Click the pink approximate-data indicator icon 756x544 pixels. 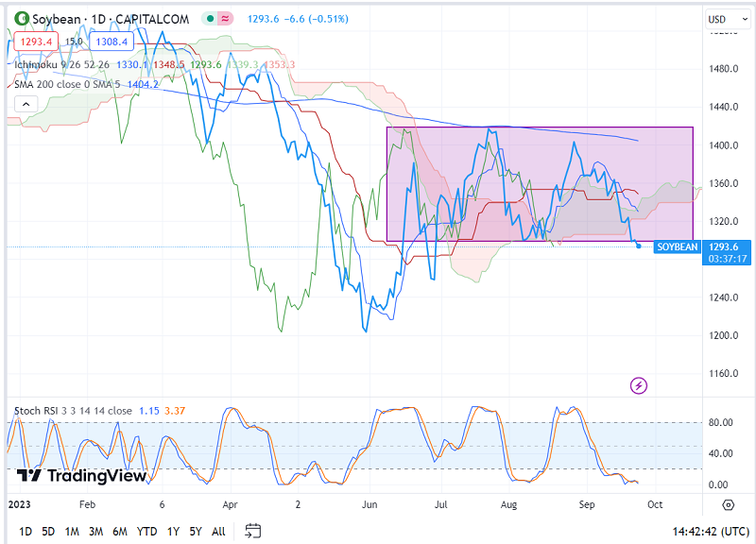click(225, 19)
